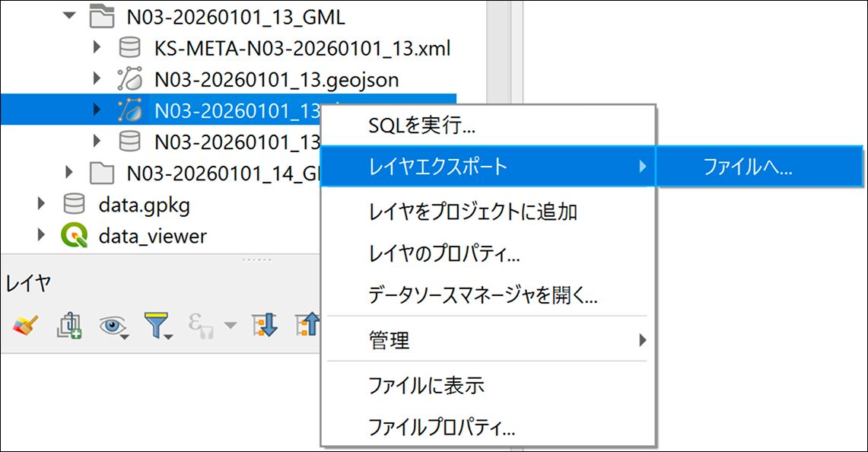868x452 pixels.
Task: Choose SQLを実行... from context menu
Action: [x=488, y=126]
